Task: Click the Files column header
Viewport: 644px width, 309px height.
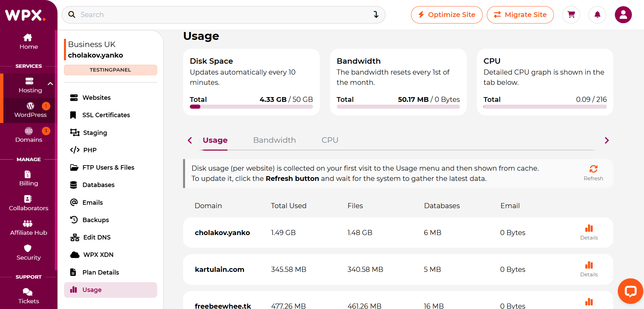Action: click(355, 206)
